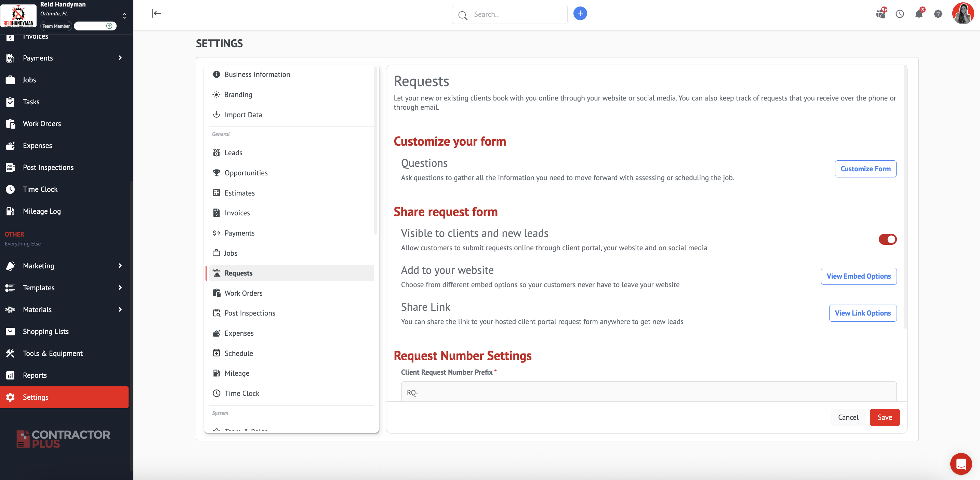
Task: Open the chat support bubble icon
Action: click(x=961, y=464)
